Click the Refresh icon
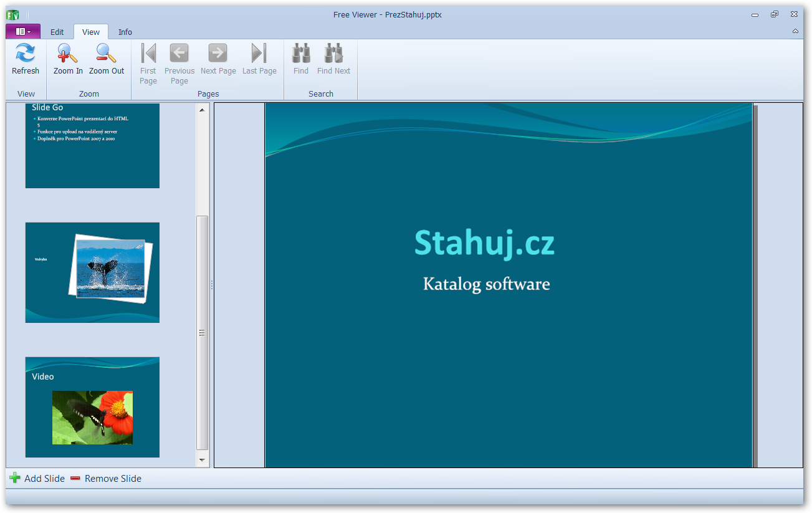 point(26,53)
